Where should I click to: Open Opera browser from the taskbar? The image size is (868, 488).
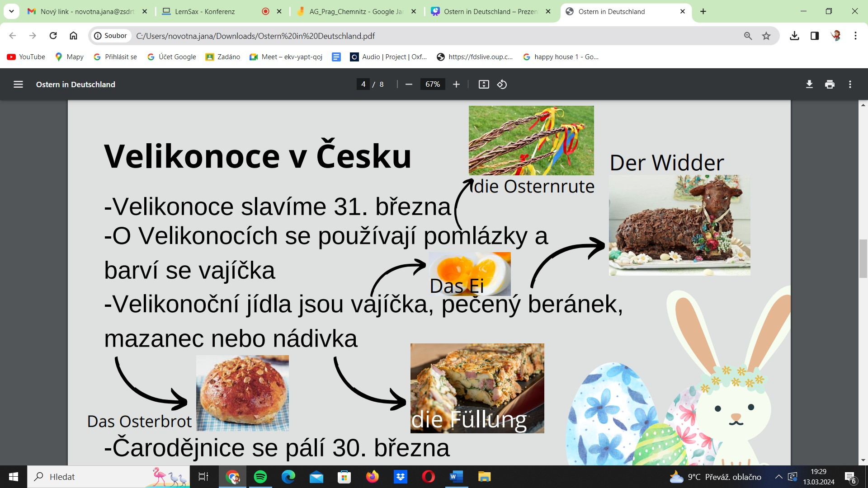coord(429,477)
